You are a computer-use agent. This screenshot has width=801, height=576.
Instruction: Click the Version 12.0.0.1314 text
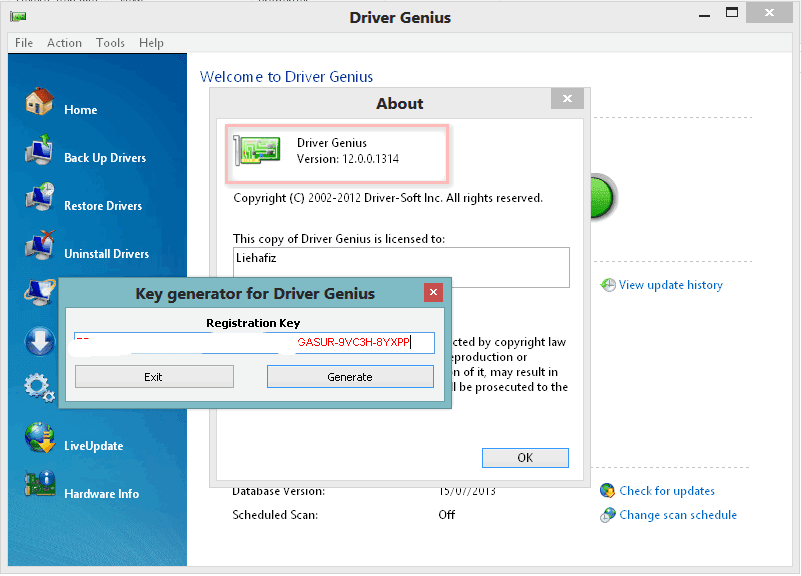[348, 159]
